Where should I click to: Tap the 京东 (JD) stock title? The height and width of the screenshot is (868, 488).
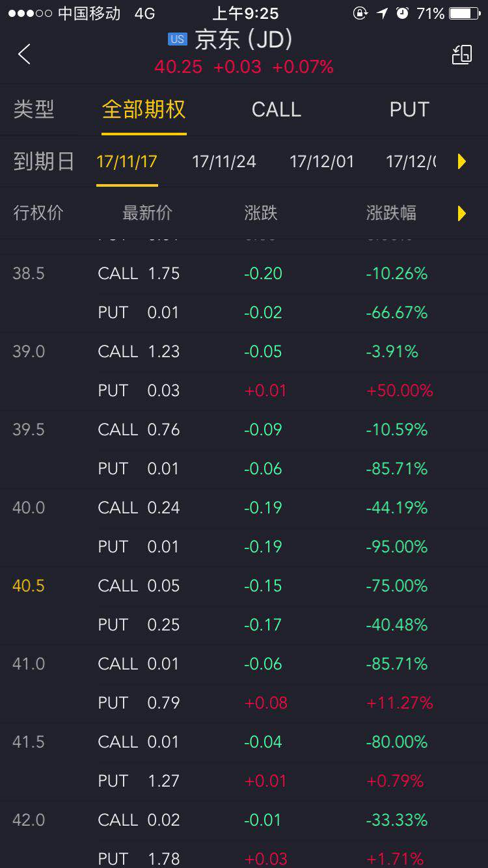click(243, 40)
